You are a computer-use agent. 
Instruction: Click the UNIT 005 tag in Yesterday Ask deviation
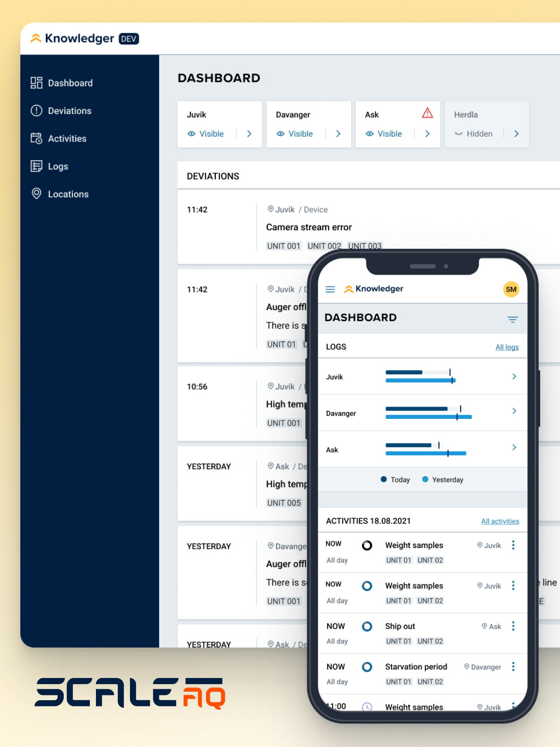[284, 503]
